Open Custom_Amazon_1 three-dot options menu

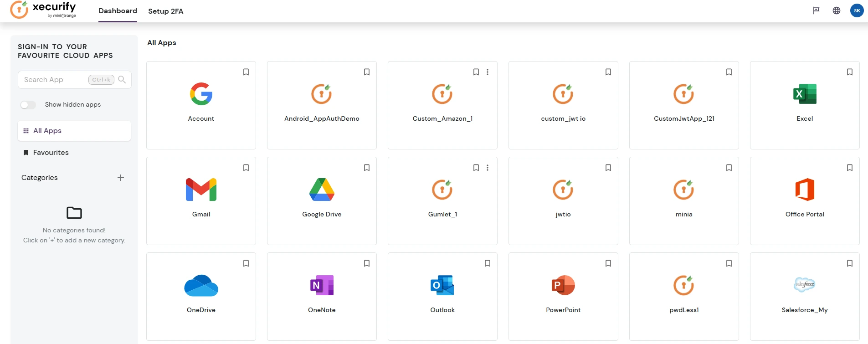488,72
